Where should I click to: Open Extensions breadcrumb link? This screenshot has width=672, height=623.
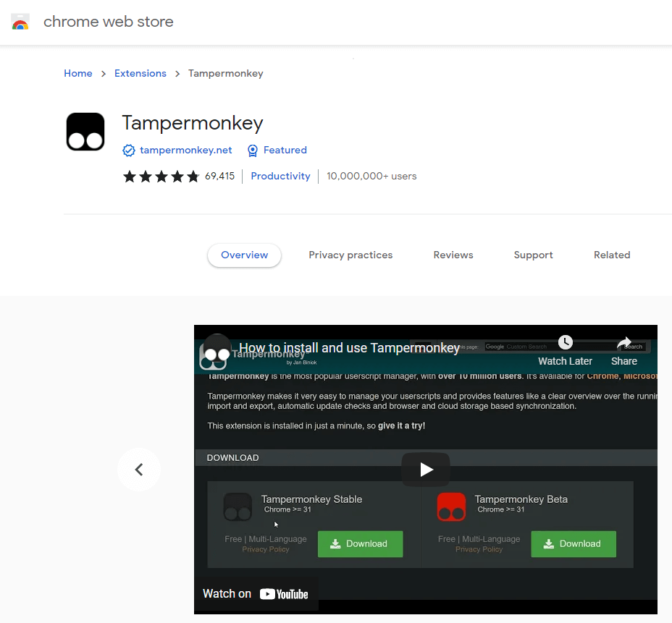pyautogui.click(x=140, y=73)
